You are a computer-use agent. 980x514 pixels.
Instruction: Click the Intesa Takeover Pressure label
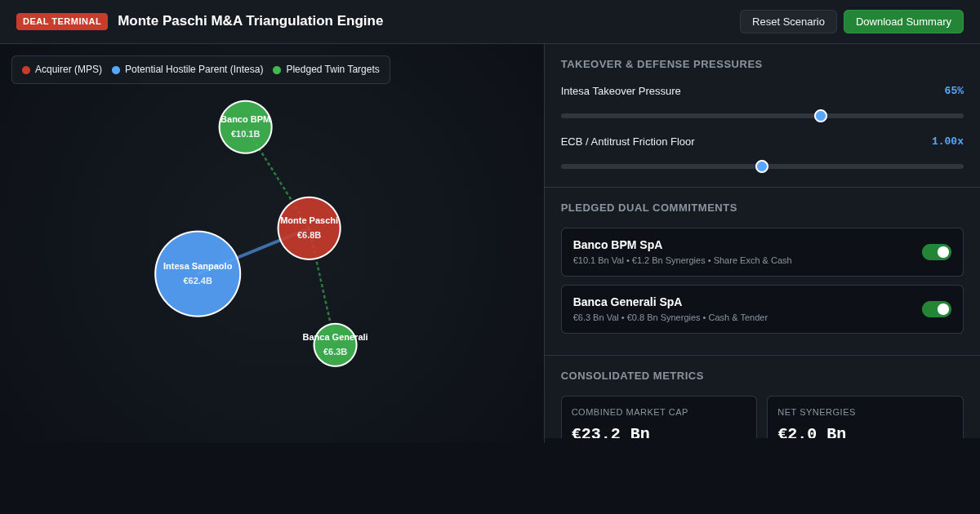click(x=621, y=91)
